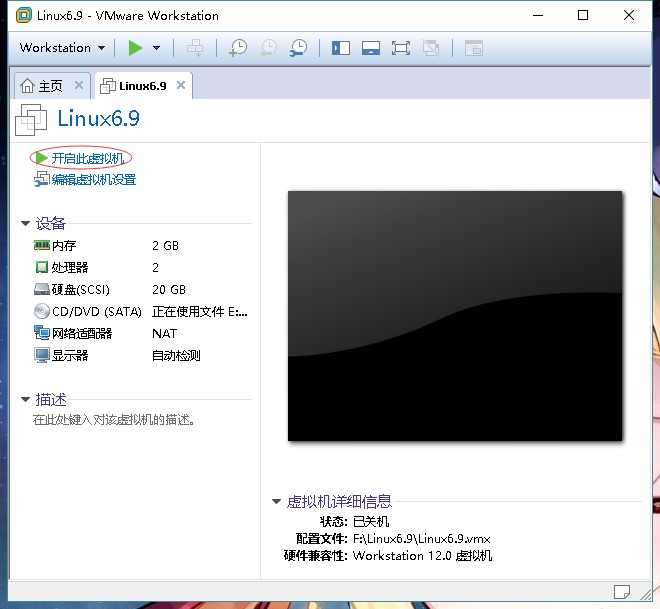Open the snapshot manager icon
The height and width of the screenshot is (609, 660).
pyautogui.click(x=298, y=48)
